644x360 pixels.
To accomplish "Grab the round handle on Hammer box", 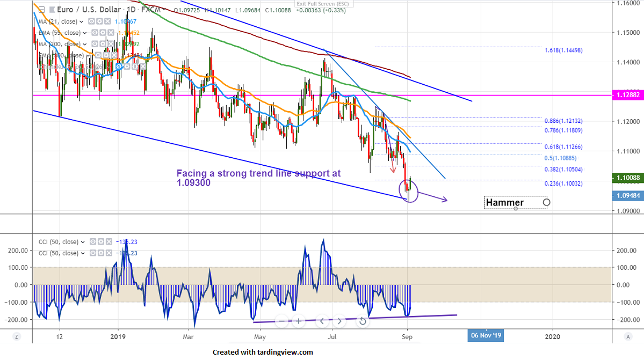I will pyautogui.click(x=546, y=202).
